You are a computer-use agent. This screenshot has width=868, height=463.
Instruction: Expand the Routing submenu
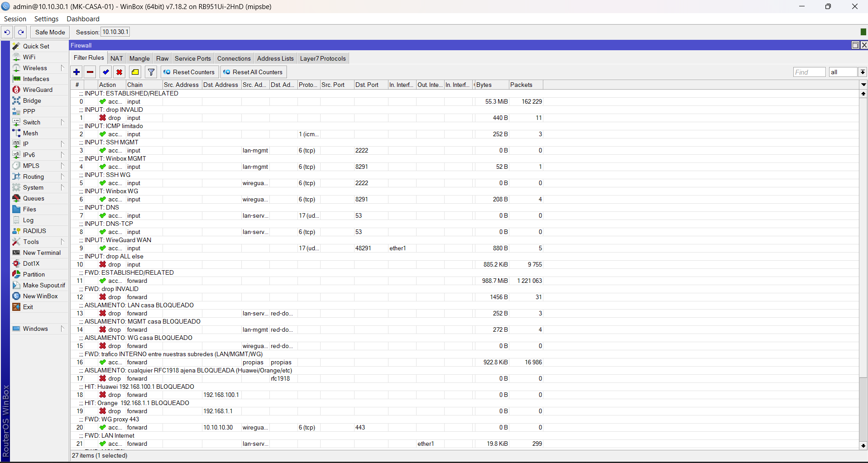tap(62, 177)
